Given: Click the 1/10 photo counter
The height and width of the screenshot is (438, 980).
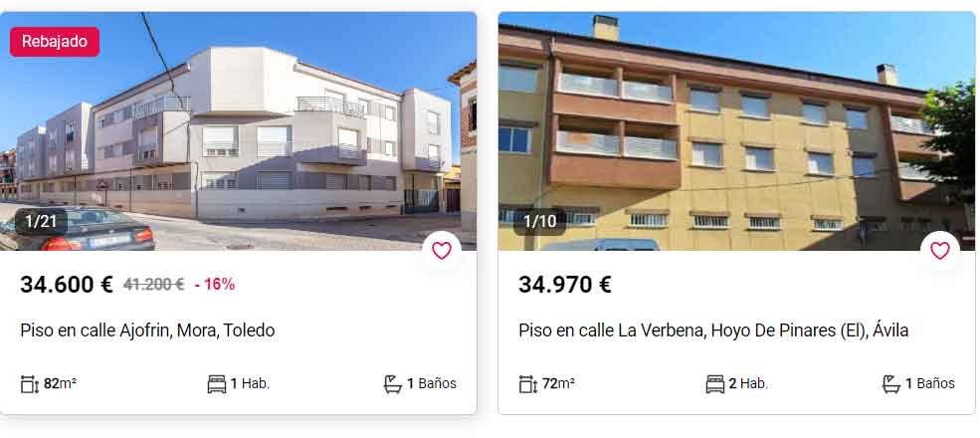Looking at the screenshot, I should 539,222.
